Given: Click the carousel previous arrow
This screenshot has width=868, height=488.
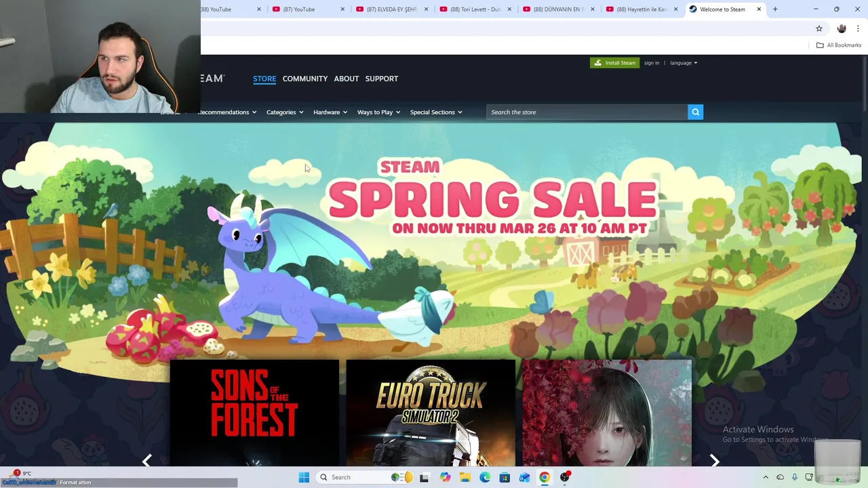Looking at the screenshot, I should click(147, 460).
